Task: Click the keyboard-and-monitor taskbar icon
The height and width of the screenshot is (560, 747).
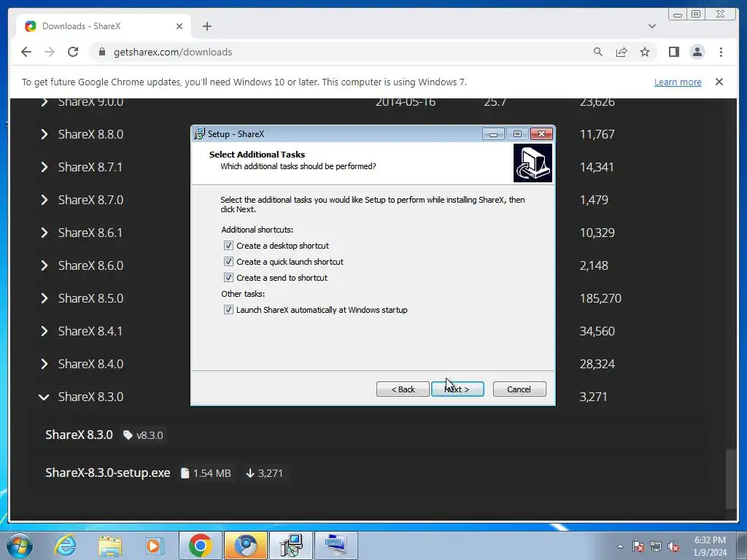Action: point(336,545)
